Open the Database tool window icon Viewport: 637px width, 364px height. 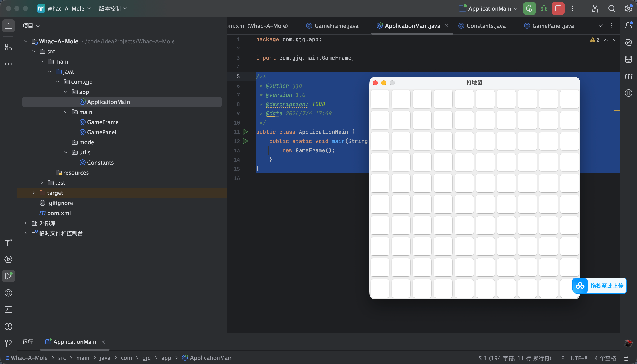click(x=628, y=59)
